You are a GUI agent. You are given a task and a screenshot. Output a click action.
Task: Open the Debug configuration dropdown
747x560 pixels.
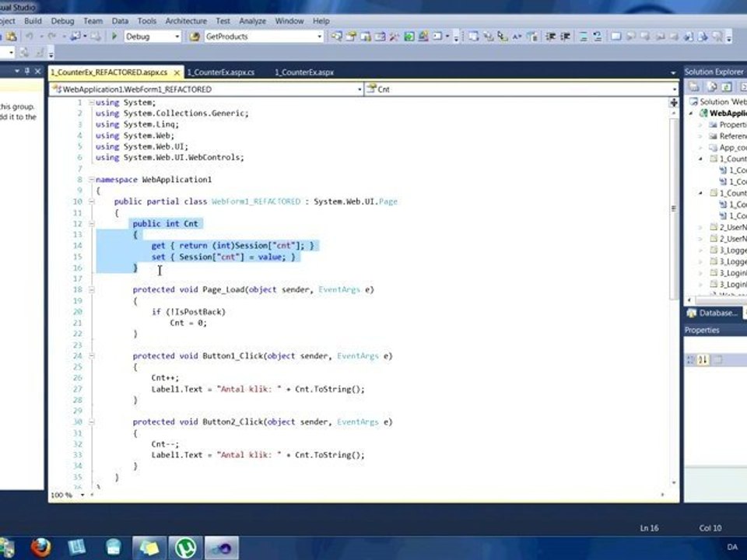177,37
